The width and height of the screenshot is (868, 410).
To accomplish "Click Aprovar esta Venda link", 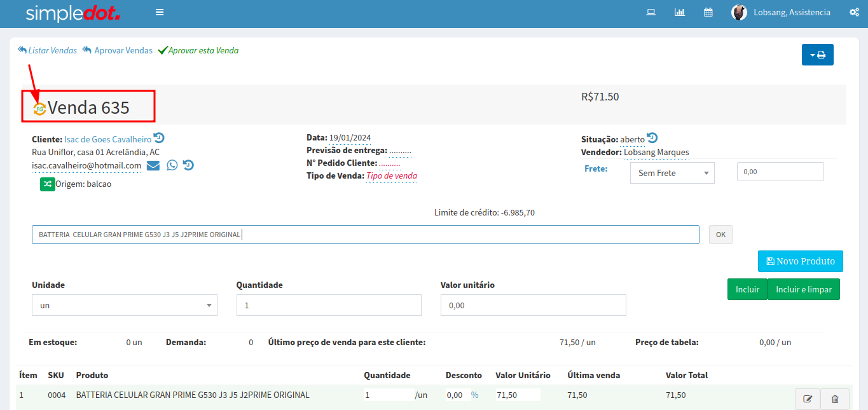I will tap(198, 50).
